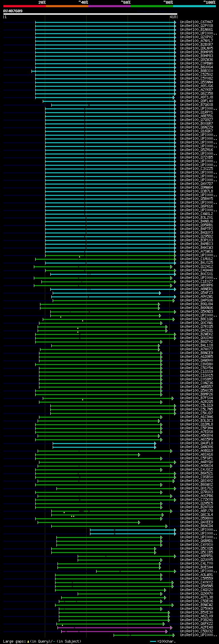The height and width of the screenshot is (644, 219).
Task: Select label UniRef100_A1C9A6
Action: coord(196,417)
